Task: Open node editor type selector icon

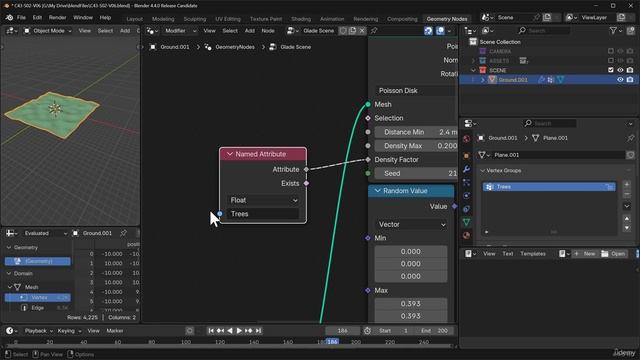Action: [152, 31]
